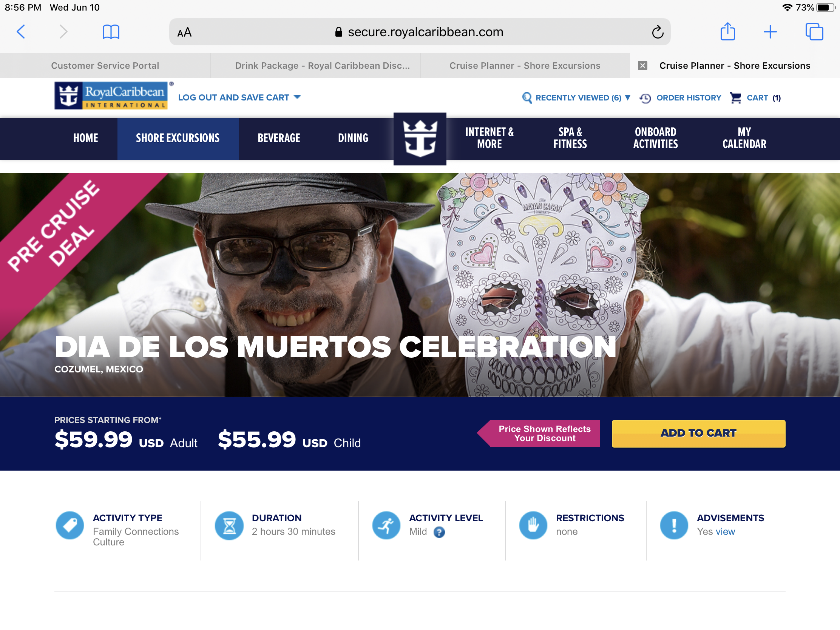Switch to Customer Service Portal tab
This screenshot has width=840, height=630.
[x=105, y=66]
